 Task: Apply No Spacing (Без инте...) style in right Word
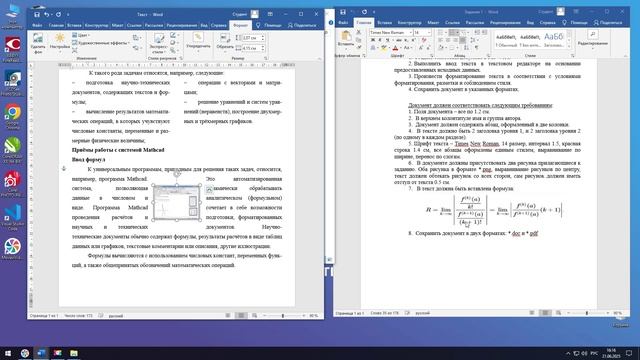coord(530,40)
